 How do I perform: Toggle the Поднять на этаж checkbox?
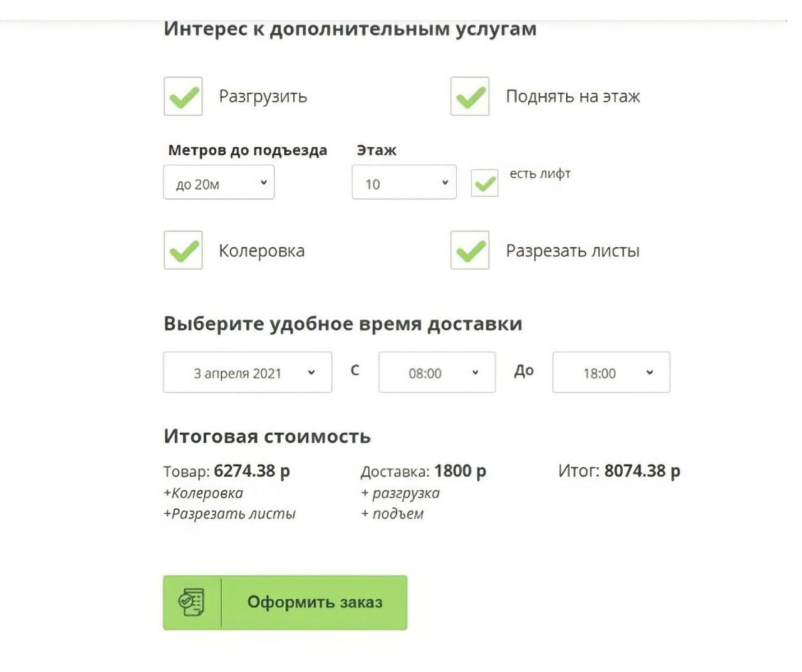pyautogui.click(x=470, y=96)
